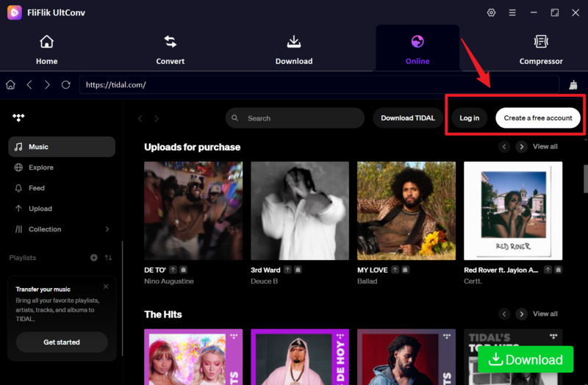The height and width of the screenshot is (385, 588).
Task: Click the TIDAL logo
Action: pyautogui.click(x=18, y=118)
